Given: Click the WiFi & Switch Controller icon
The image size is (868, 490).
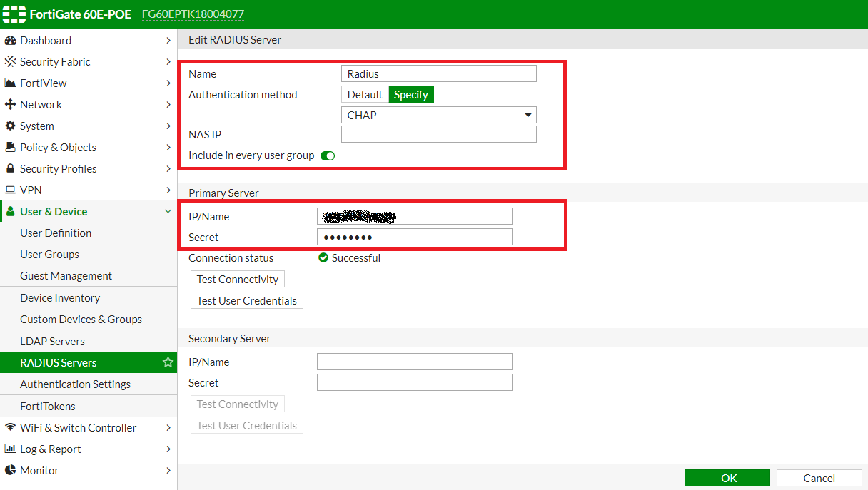Looking at the screenshot, I should [10, 428].
